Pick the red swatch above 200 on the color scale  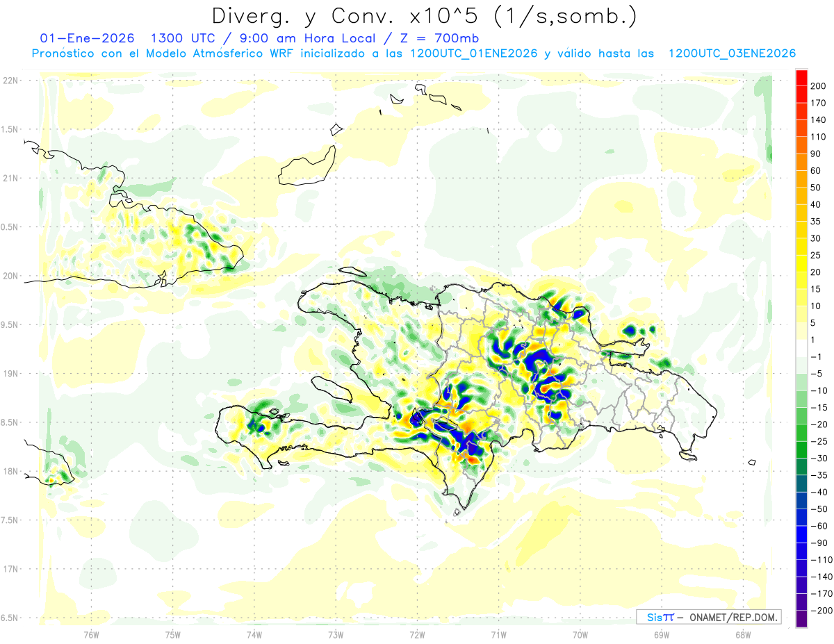pyautogui.click(x=801, y=78)
